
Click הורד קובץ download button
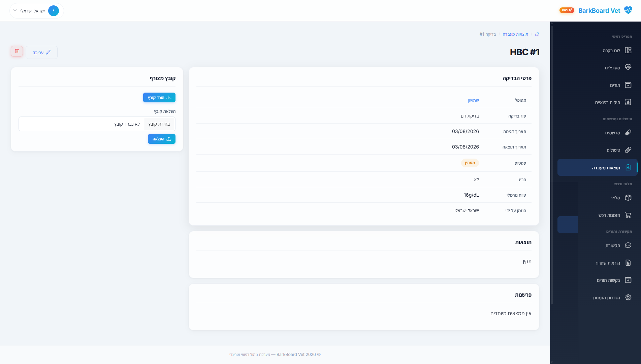coord(159,98)
